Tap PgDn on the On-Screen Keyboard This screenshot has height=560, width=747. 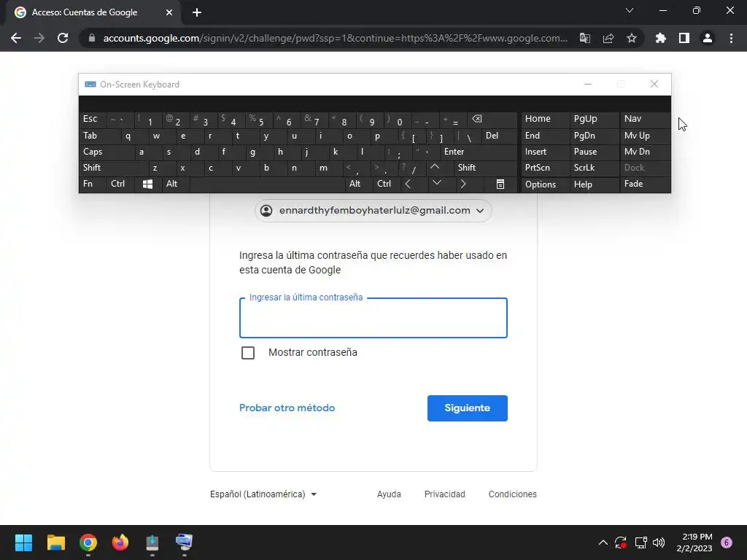595,136
